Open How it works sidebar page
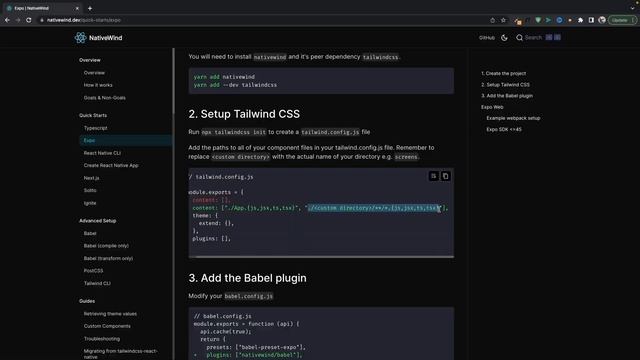 (x=98, y=85)
